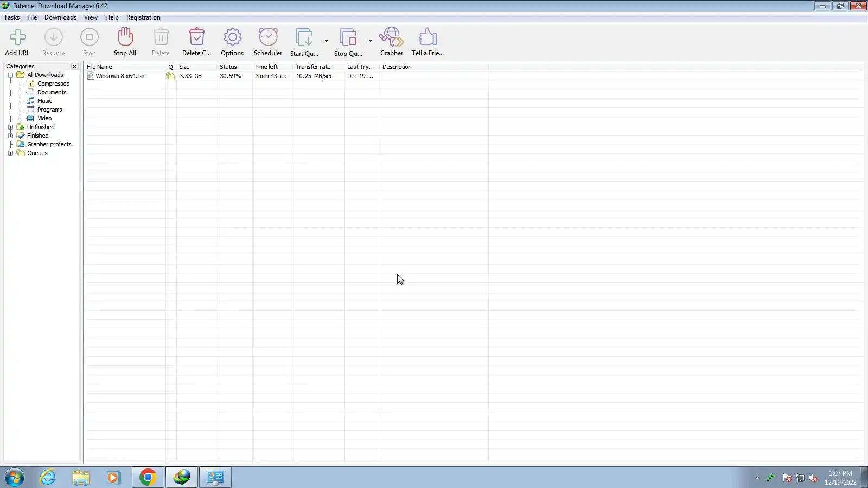Select the Windows 8 x64.iso download
Image resolution: width=868 pixels, height=488 pixels.
pos(120,76)
